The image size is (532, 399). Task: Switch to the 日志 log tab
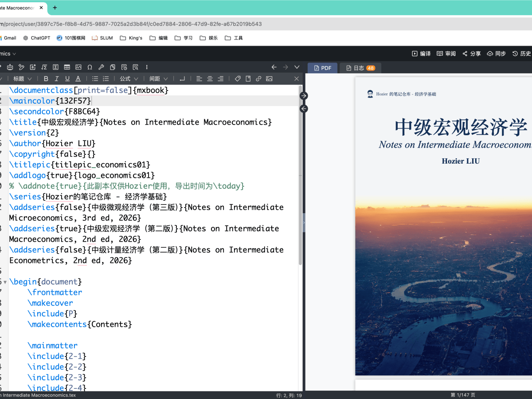(360, 68)
